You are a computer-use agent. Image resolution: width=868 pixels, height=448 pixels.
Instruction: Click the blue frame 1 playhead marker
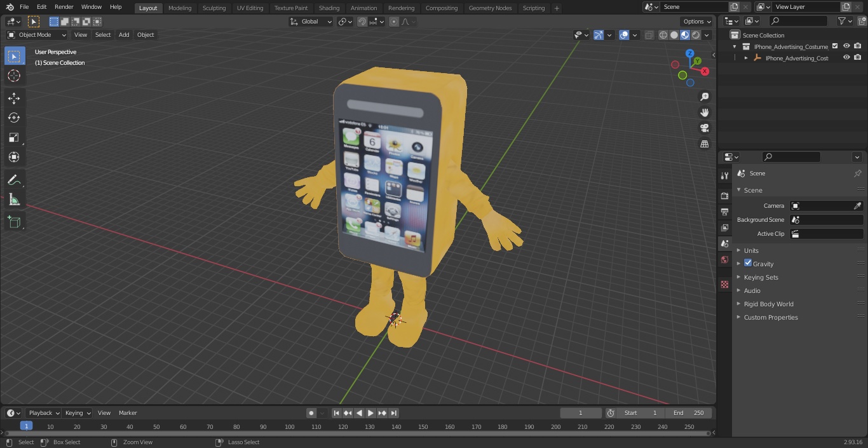[26, 426]
